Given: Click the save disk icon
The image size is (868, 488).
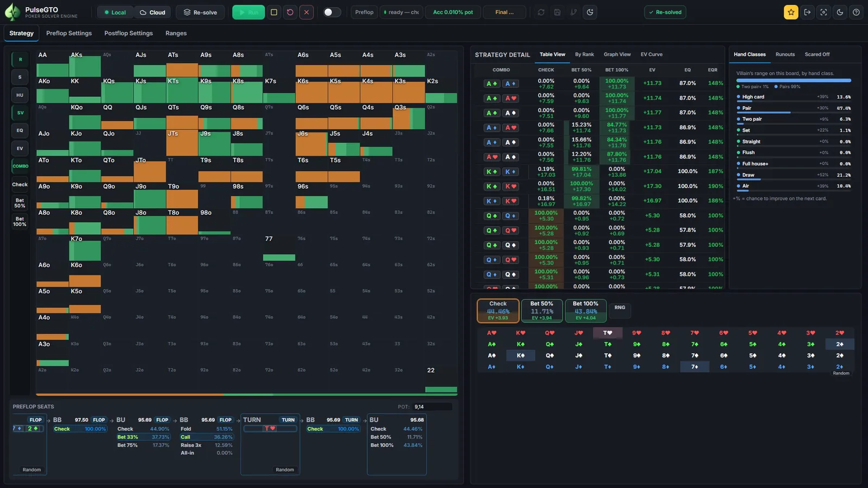Looking at the screenshot, I should [557, 12].
